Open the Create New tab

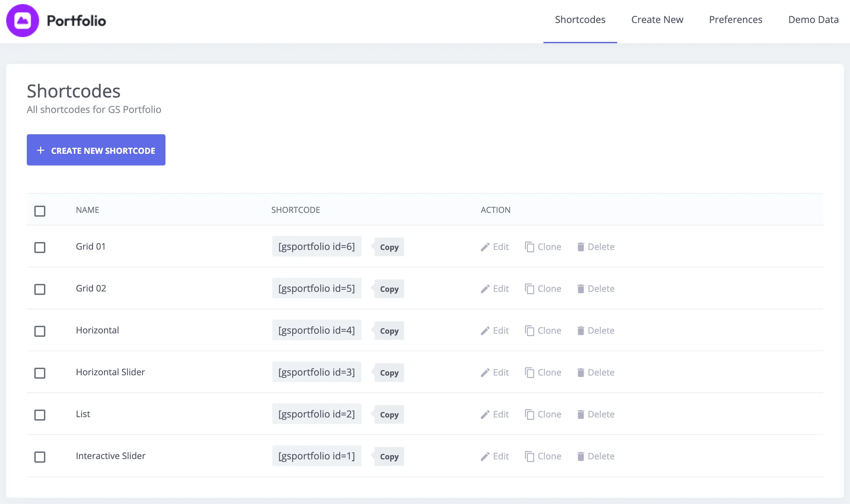pyautogui.click(x=657, y=20)
